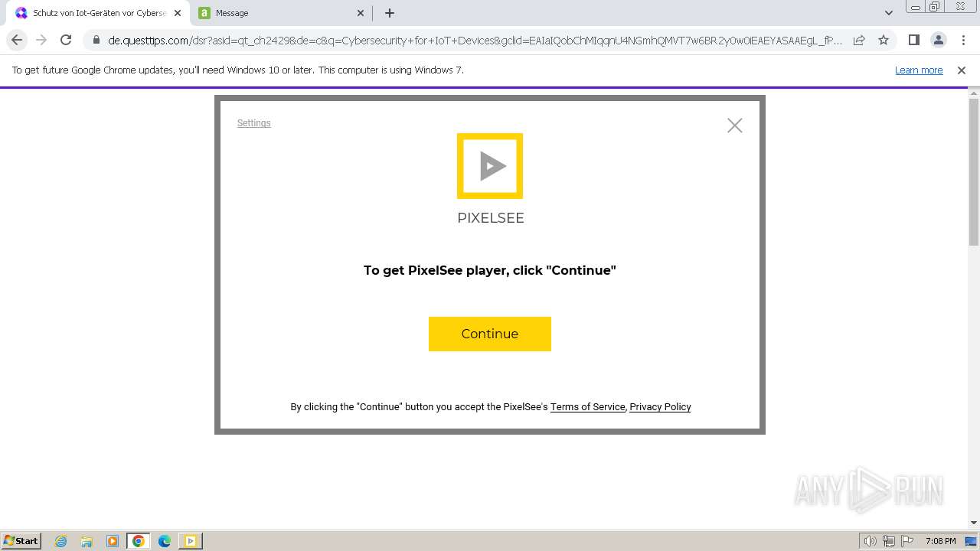Reload the current page

tap(66, 40)
